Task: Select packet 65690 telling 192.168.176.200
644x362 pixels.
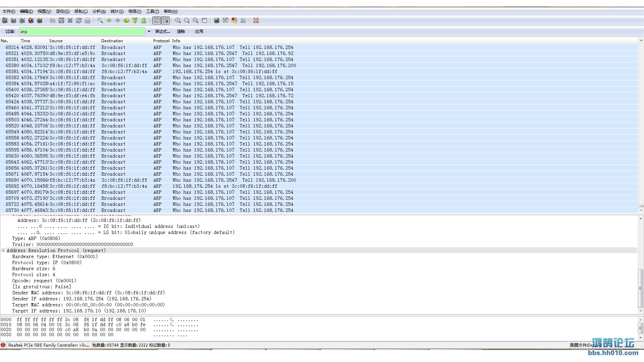Action: click(x=319, y=180)
